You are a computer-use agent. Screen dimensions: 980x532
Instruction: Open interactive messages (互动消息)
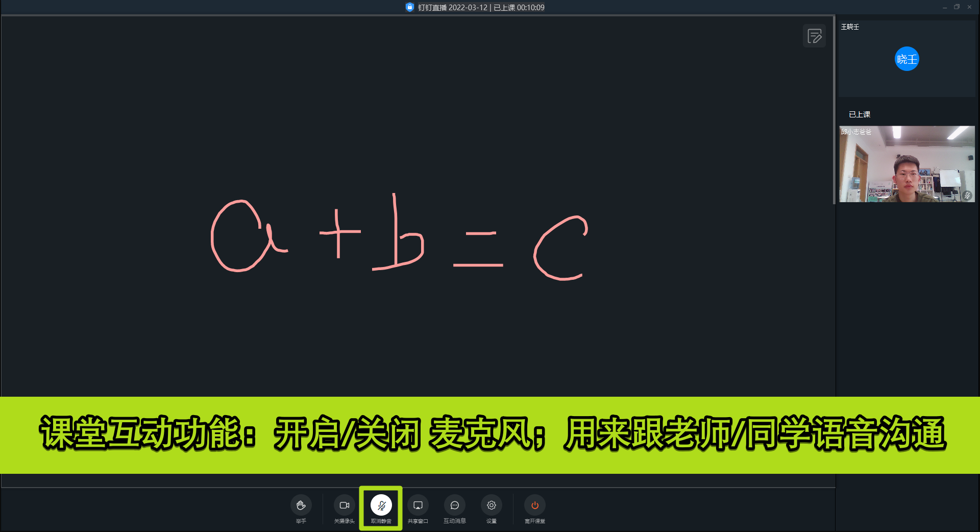[x=455, y=509]
